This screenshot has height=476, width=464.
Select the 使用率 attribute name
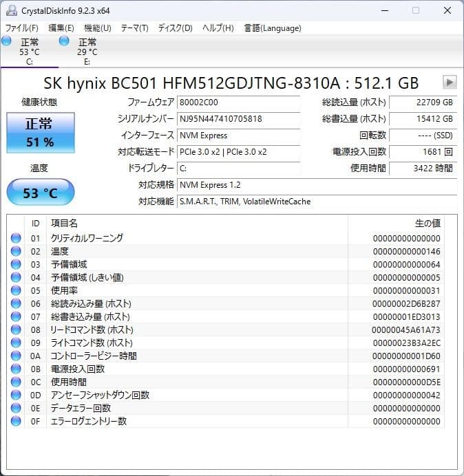64,290
